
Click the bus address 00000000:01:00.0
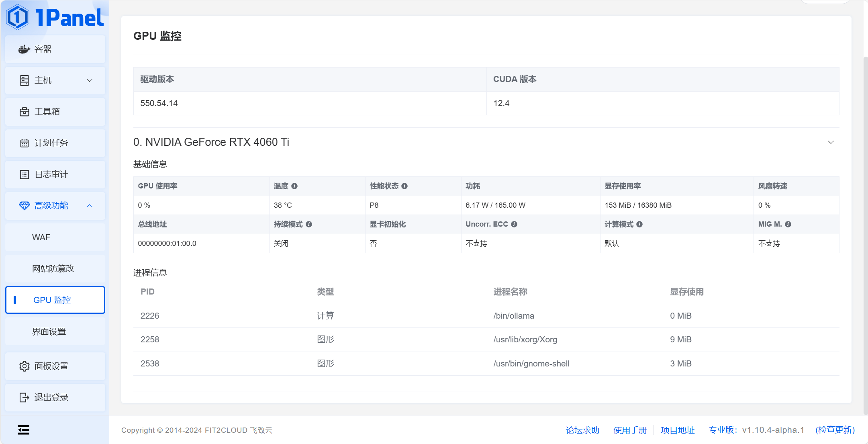point(167,243)
